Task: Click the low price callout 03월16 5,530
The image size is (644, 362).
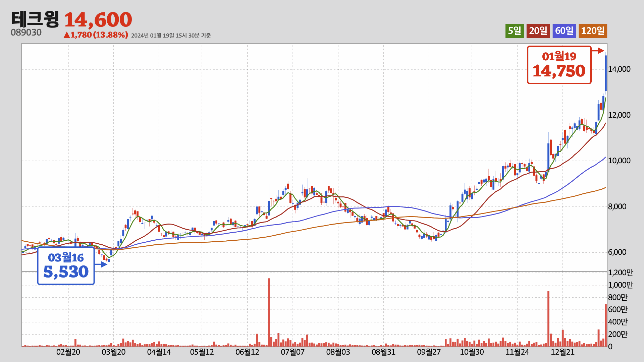Action: 66,266
